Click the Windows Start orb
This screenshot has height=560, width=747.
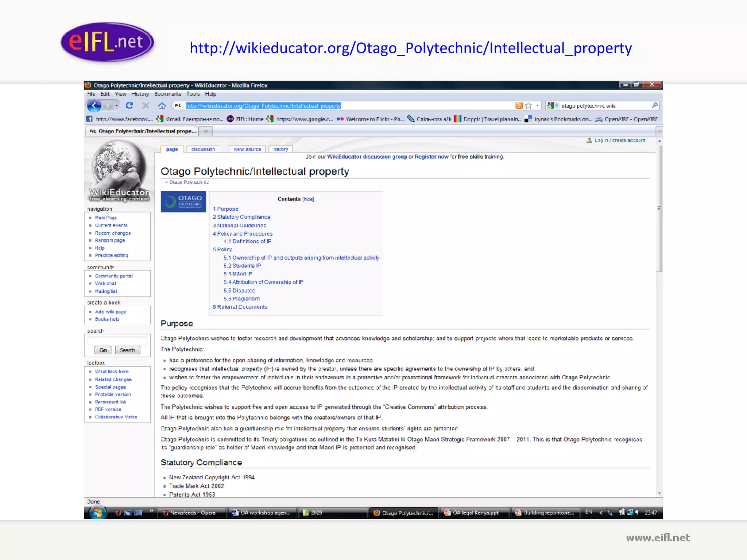tap(97, 512)
